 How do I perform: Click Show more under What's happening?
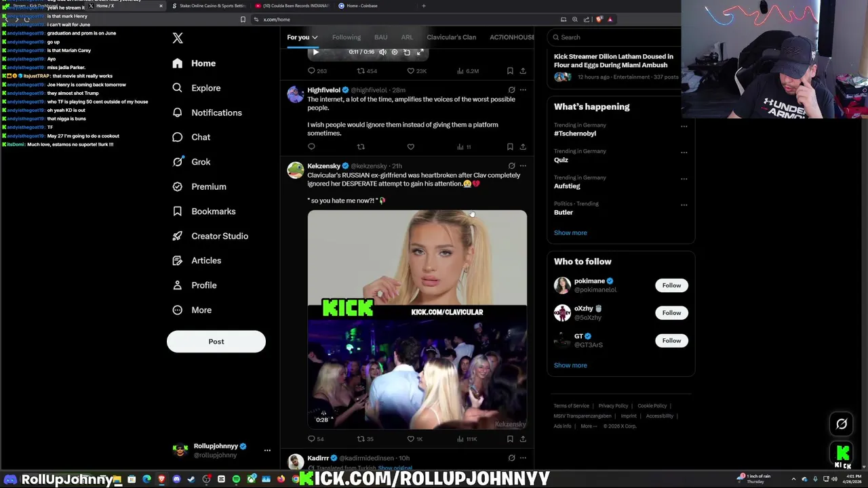pyautogui.click(x=570, y=232)
